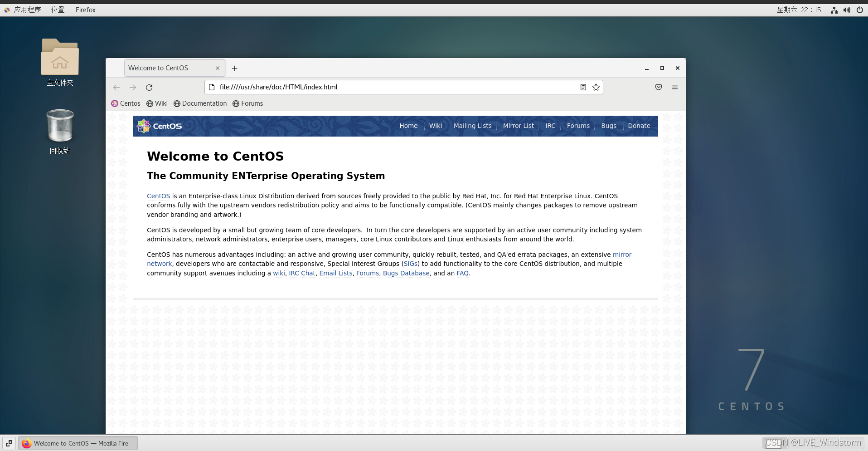Open volume control in top panel
Screen dimensions: 868x451
tap(847, 10)
